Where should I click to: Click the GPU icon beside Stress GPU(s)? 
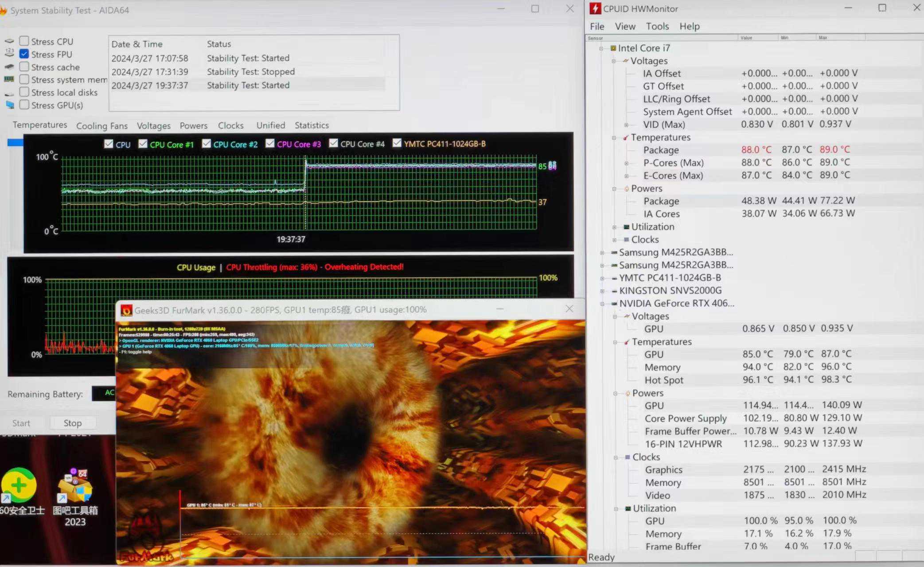(9, 105)
